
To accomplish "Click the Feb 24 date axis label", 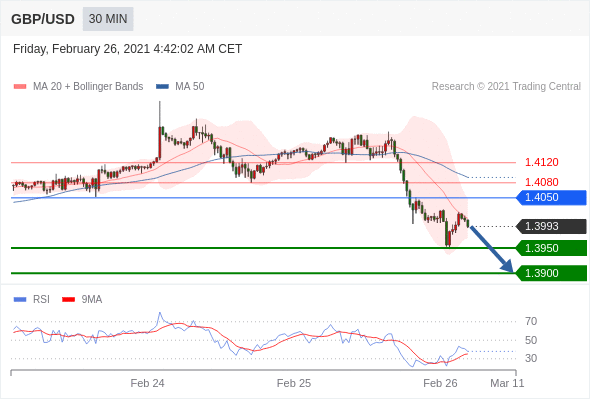I will point(148,383).
